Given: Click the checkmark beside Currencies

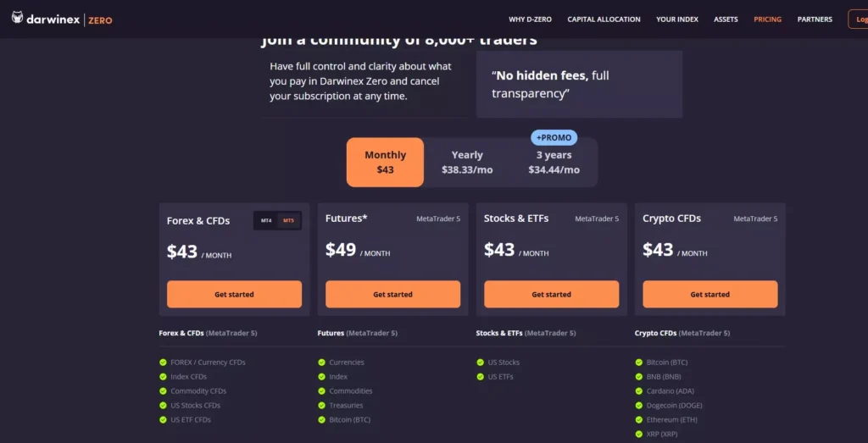Looking at the screenshot, I should [321, 363].
